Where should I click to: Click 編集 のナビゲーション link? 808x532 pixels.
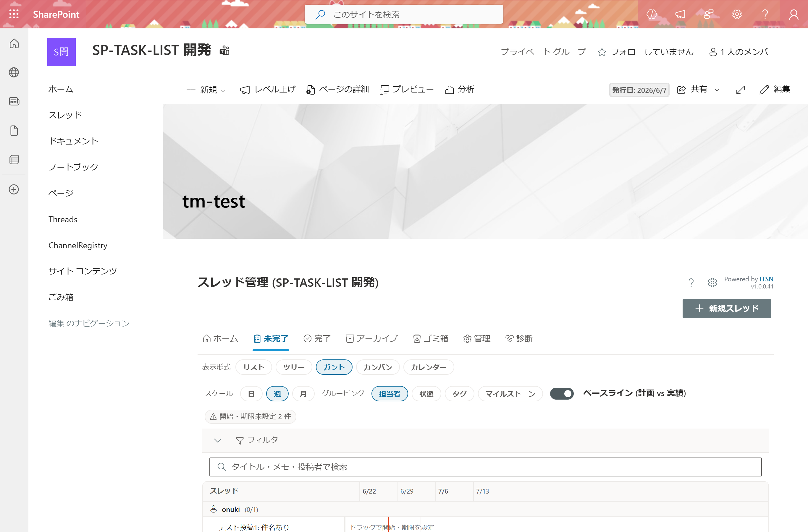[89, 323]
